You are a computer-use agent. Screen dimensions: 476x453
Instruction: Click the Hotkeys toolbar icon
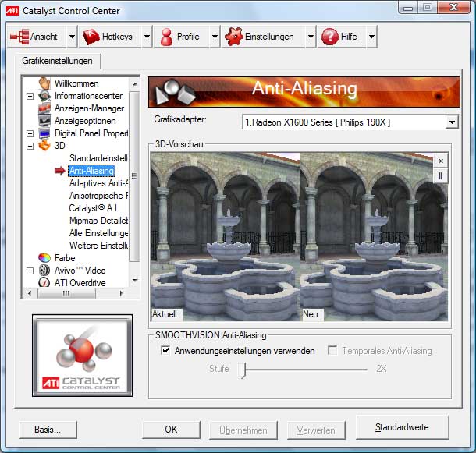(x=91, y=37)
